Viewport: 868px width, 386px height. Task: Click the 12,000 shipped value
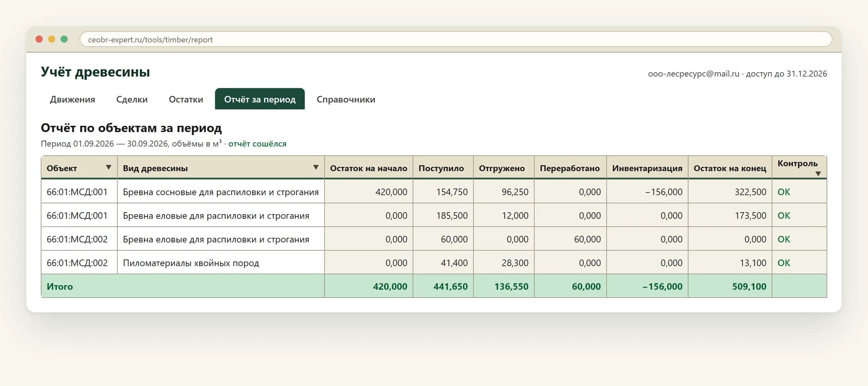(x=515, y=216)
